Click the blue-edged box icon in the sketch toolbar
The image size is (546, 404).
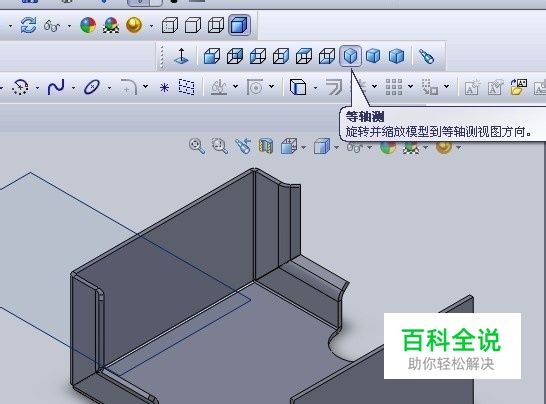[298, 87]
